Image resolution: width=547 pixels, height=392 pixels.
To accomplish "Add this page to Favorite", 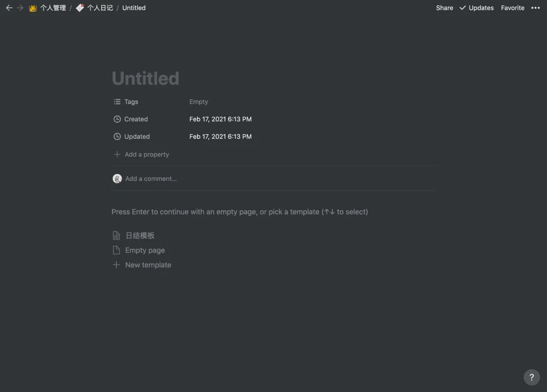I will click(513, 8).
